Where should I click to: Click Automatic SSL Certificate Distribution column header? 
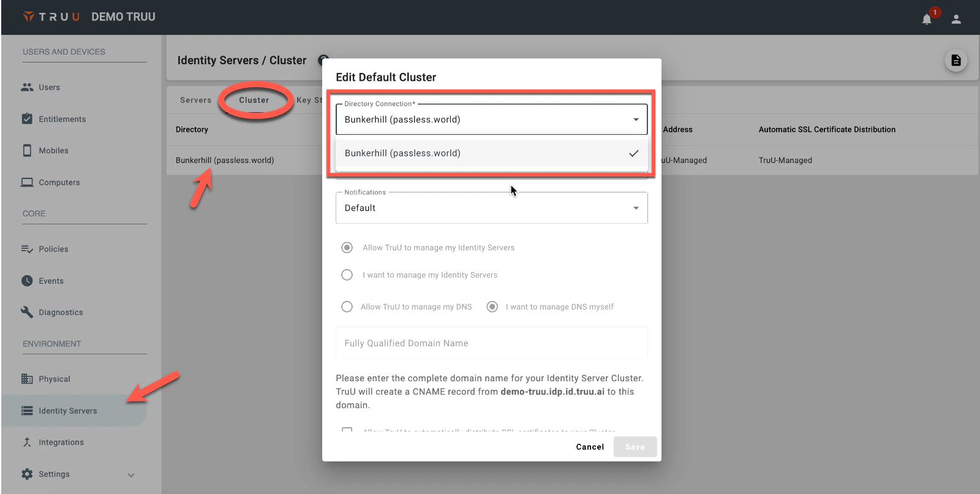click(x=827, y=129)
